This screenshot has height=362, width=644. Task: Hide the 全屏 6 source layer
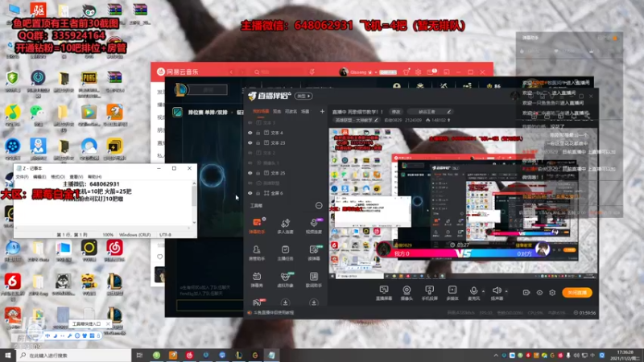[250, 193]
